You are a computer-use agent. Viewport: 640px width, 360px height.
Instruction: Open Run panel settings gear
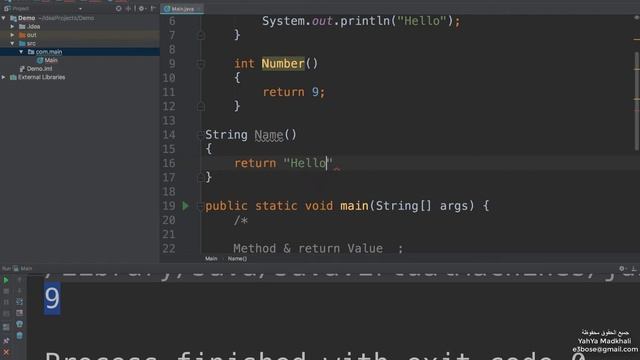[x=622, y=269]
